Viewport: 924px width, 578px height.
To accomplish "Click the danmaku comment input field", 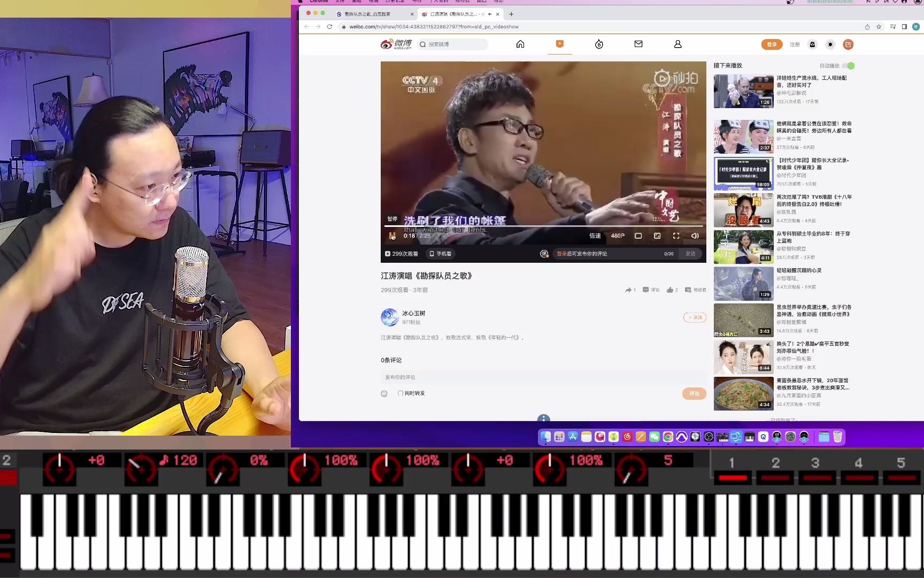I will pyautogui.click(x=615, y=254).
